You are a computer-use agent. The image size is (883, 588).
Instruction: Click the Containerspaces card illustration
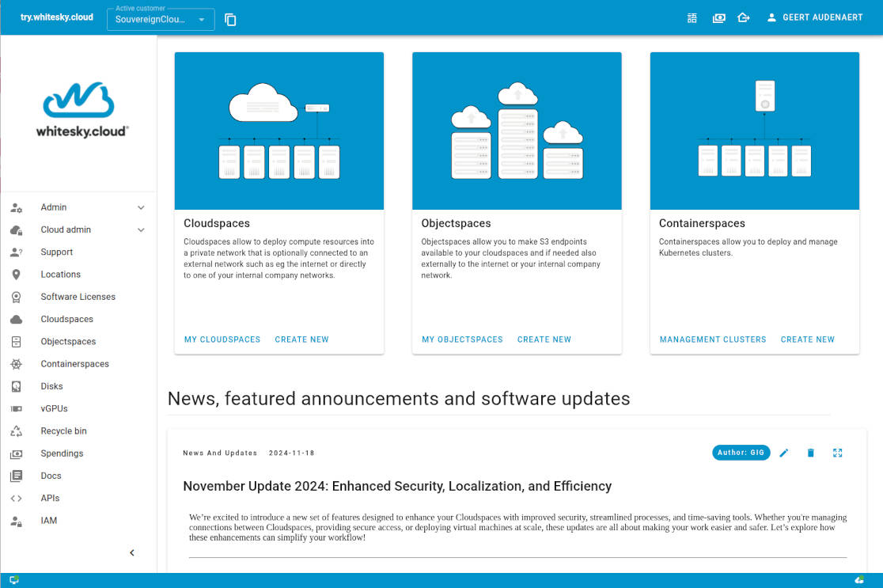pos(754,131)
